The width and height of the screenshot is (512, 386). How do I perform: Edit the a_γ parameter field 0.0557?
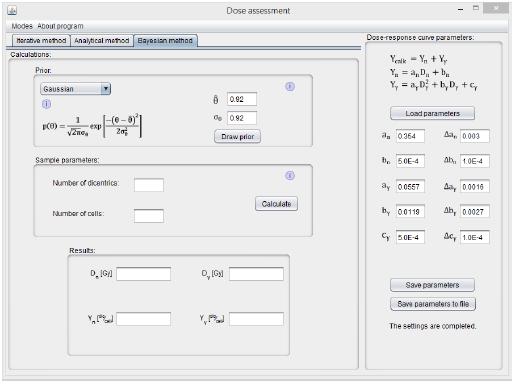pyautogui.click(x=410, y=187)
